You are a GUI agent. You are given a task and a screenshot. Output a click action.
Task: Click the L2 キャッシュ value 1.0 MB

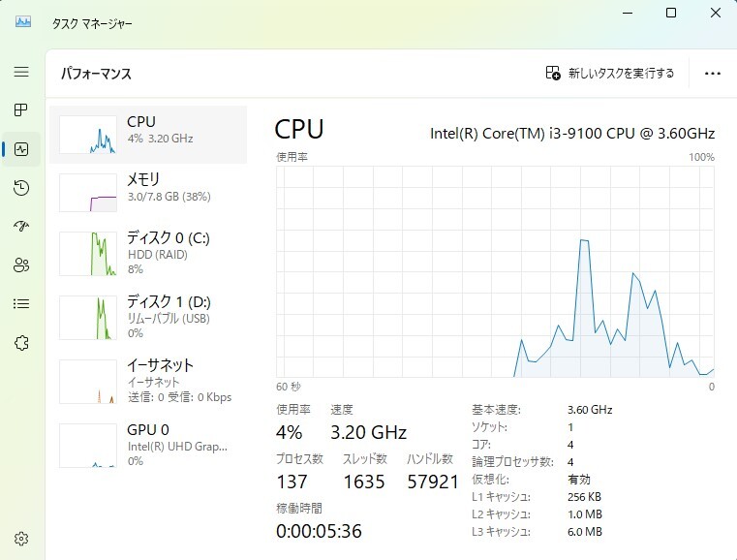(x=585, y=513)
